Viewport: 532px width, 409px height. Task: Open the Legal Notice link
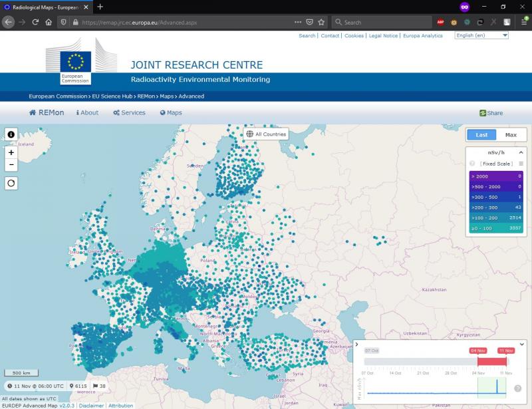[383, 36]
